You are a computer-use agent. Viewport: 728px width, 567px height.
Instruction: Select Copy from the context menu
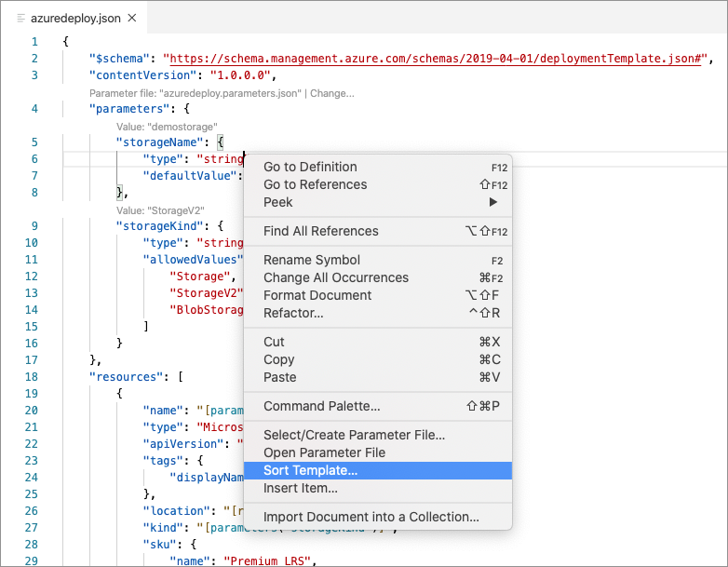[x=377, y=359]
